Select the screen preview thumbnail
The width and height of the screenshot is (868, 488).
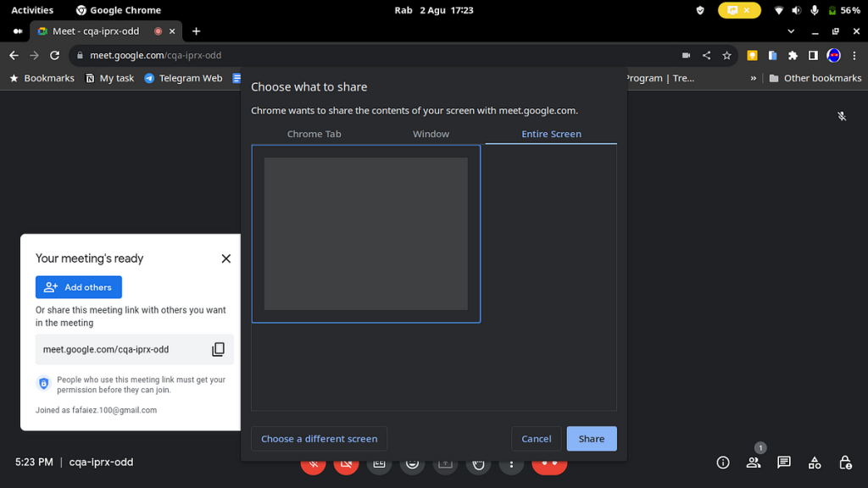[366, 234]
